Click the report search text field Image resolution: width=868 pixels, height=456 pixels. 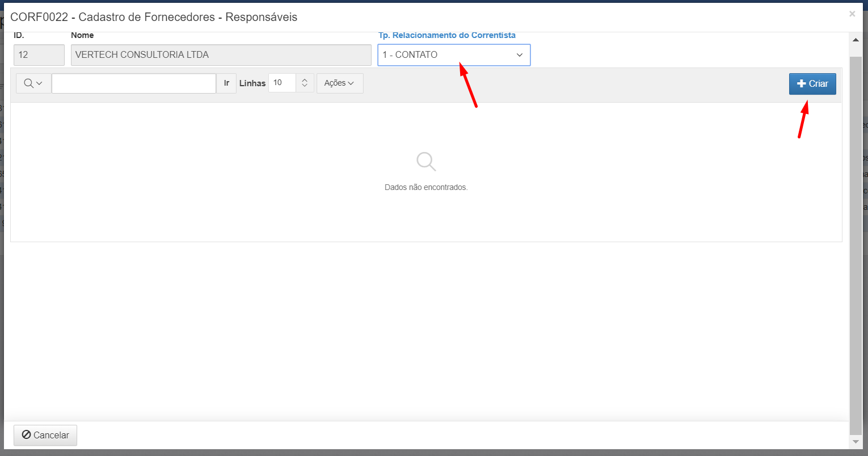134,83
